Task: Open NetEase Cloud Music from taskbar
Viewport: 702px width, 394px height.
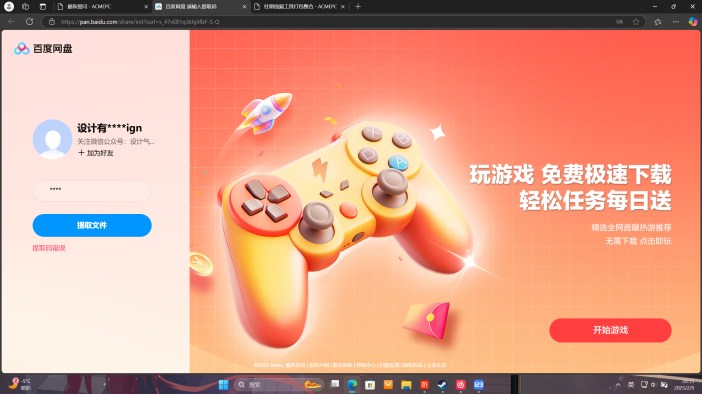Action: click(460, 385)
